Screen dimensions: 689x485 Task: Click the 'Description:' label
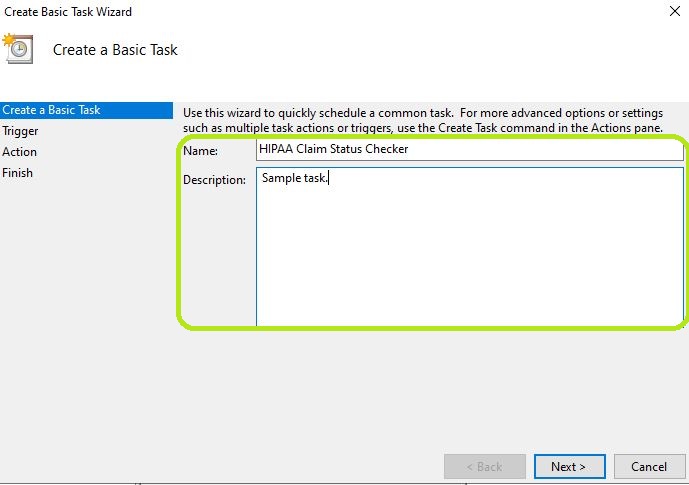(214, 180)
